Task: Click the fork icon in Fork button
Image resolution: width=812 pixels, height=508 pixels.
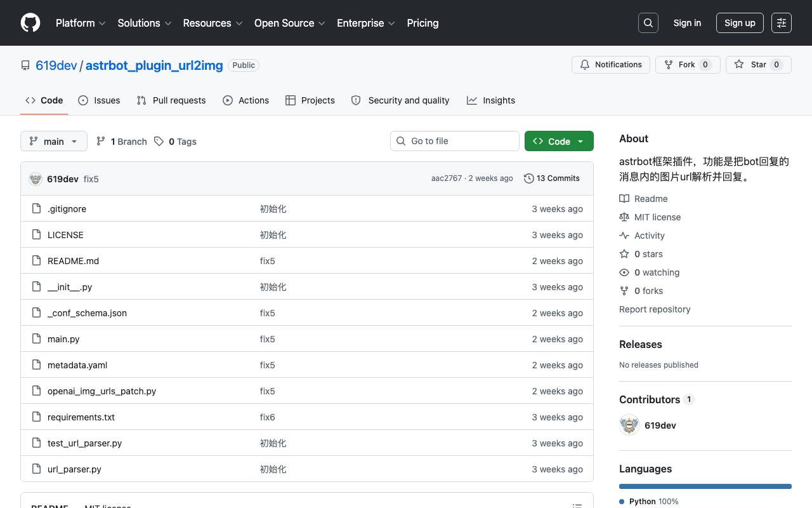Action: (669, 65)
